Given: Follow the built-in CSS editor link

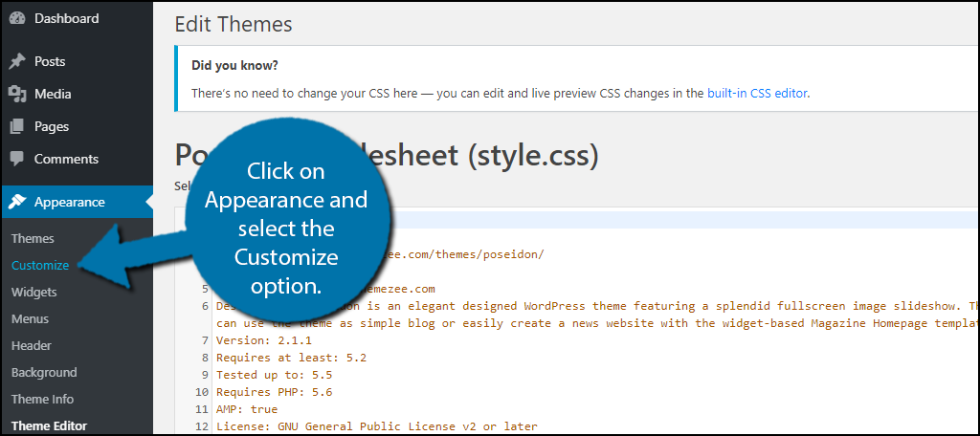Looking at the screenshot, I should click(x=757, y=94).
